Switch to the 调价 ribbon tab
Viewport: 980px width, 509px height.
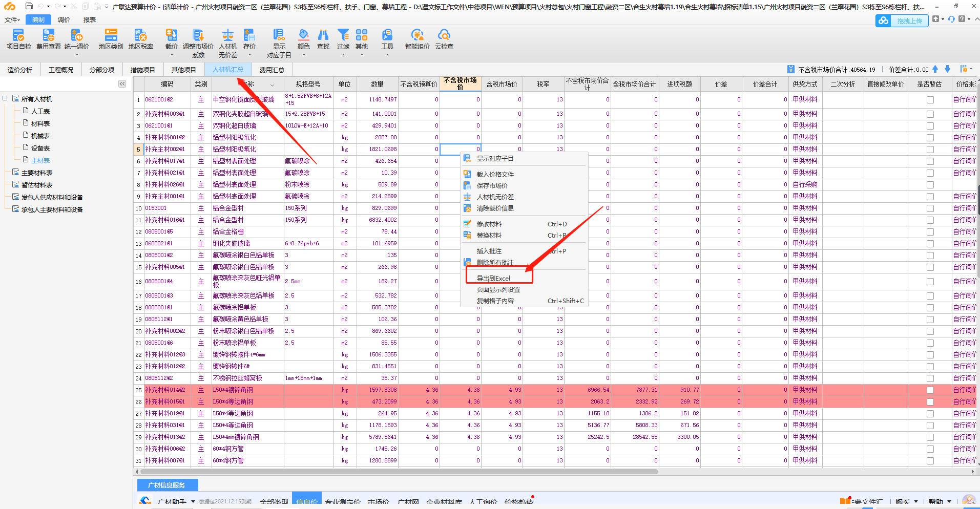pyautogui.click(x=64, y=19)
